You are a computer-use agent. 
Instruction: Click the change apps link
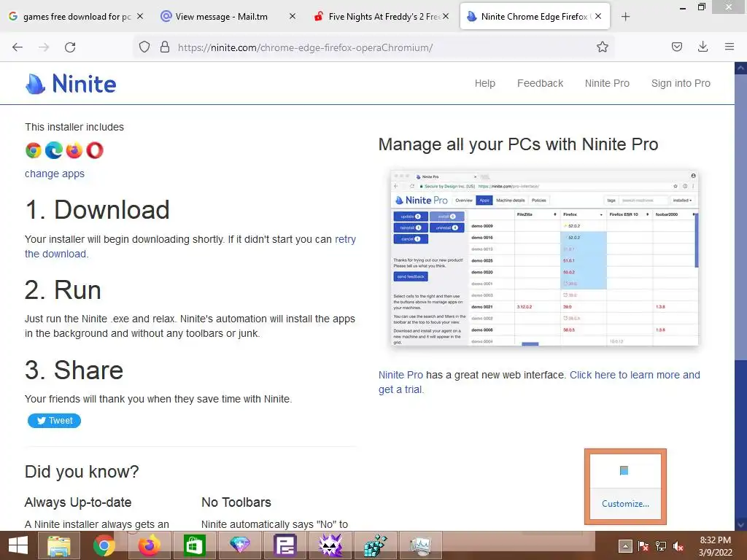54,174
